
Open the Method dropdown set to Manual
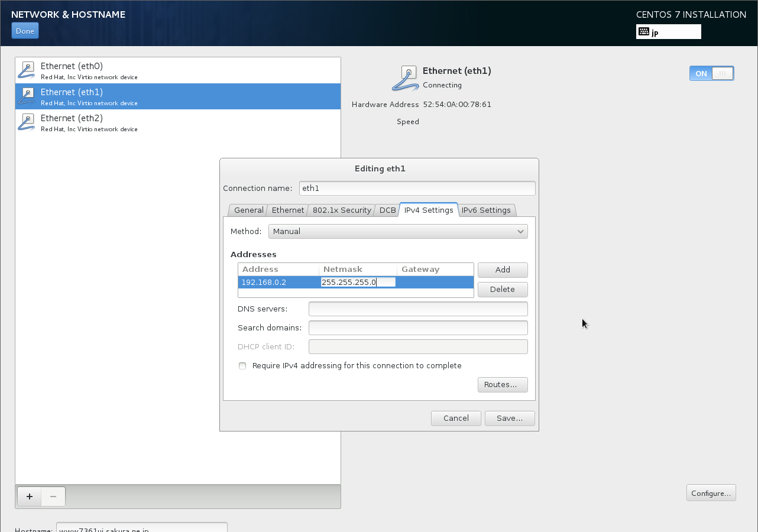point(397,232)
